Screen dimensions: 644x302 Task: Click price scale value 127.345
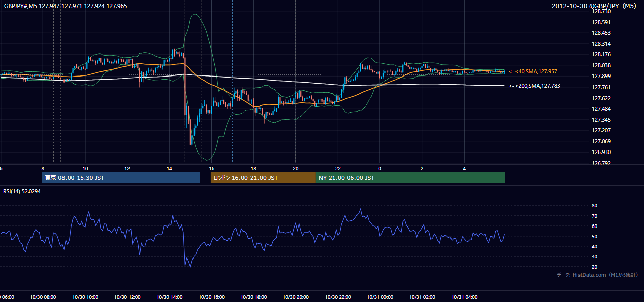tap(602, 120)
